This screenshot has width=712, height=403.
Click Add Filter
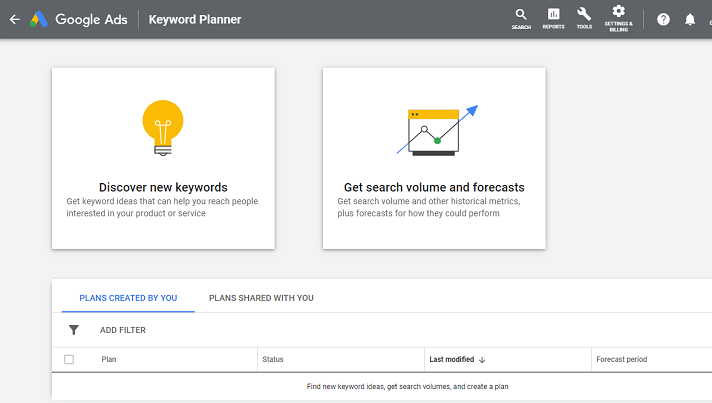pos(123,330)
